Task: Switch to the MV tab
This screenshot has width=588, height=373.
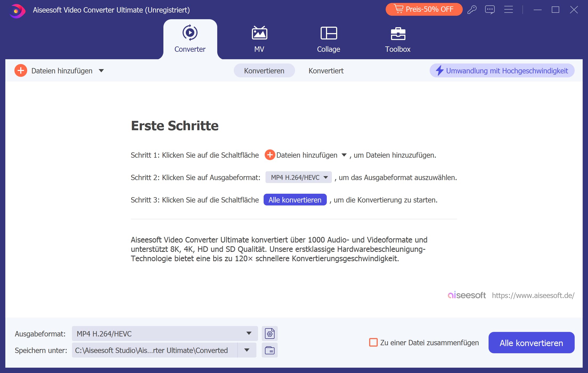Action: (259, 39)
